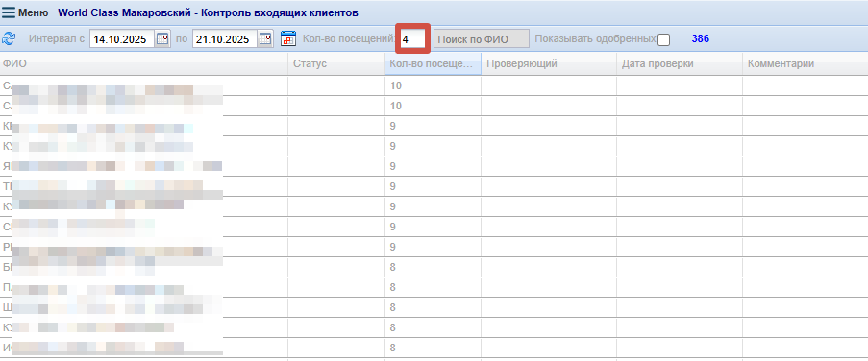Focus the start date field 14.10.2025
This screenshot has width=868, height=361.
point(122,39)
